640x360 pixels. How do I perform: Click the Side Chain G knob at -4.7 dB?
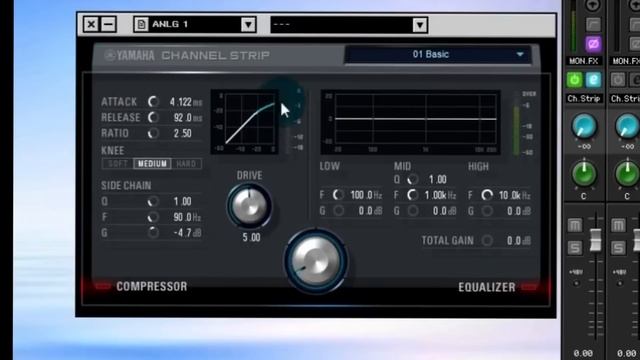point(153,233)
